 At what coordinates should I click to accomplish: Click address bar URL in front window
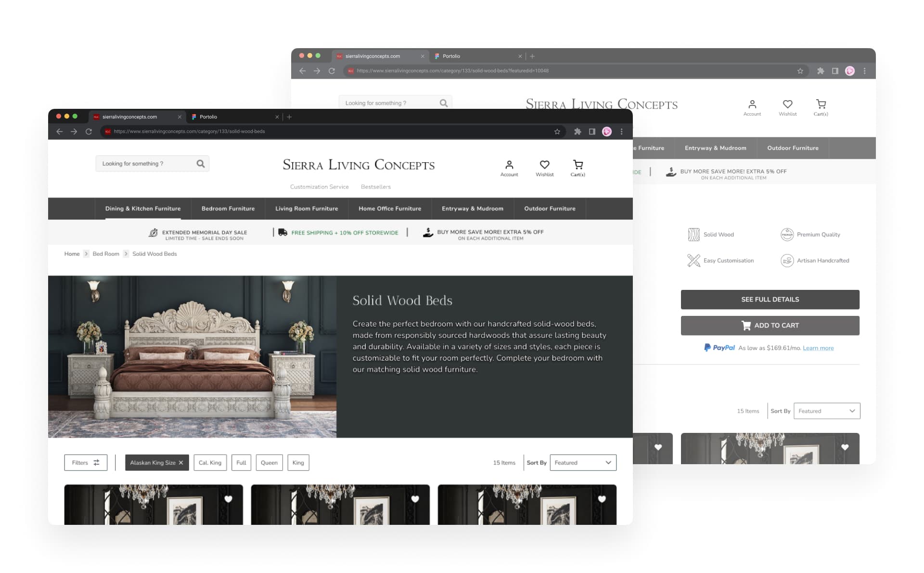[189, 131]
